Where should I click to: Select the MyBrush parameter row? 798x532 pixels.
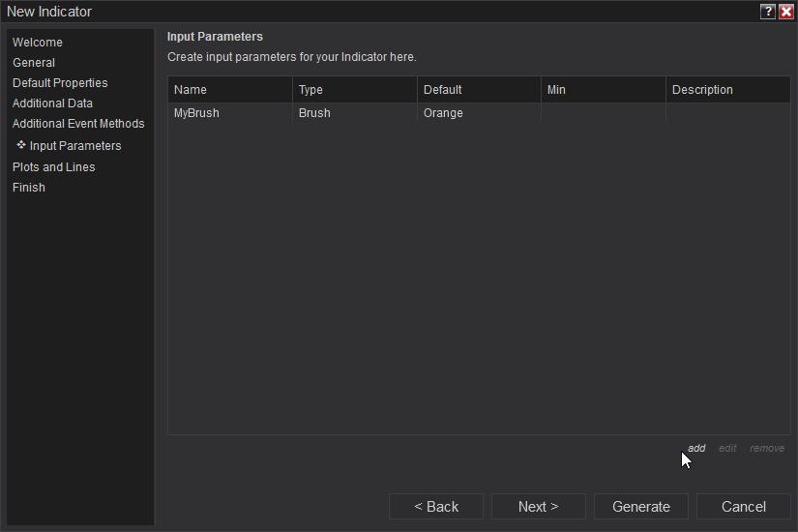(197, 113)
